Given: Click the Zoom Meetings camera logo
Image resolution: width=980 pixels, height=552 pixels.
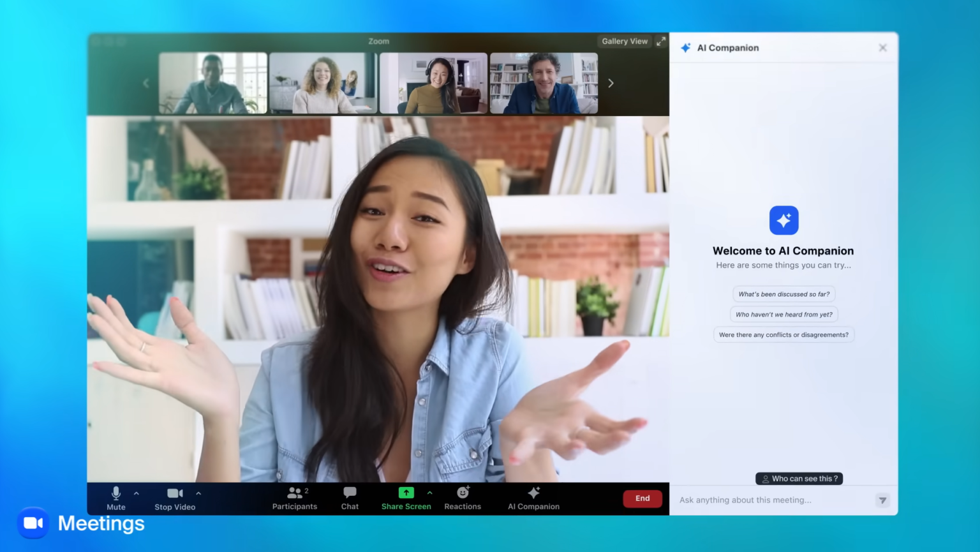Looking at the screenshot, I should point(33,523).
